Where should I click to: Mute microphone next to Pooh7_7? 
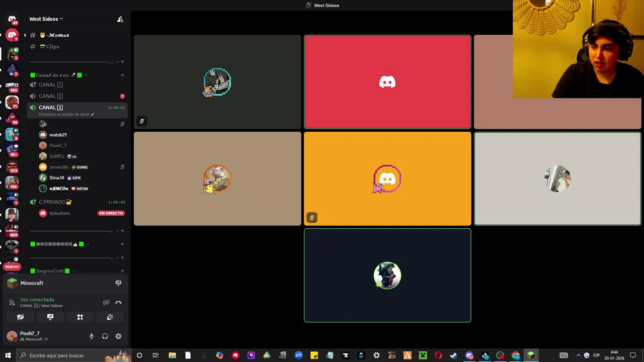(x=91, y=336)
